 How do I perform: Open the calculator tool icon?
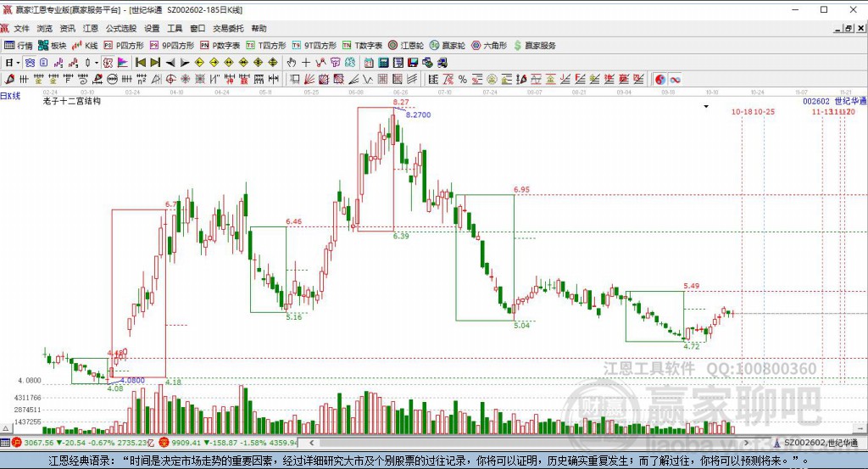(x=383, y=63)
